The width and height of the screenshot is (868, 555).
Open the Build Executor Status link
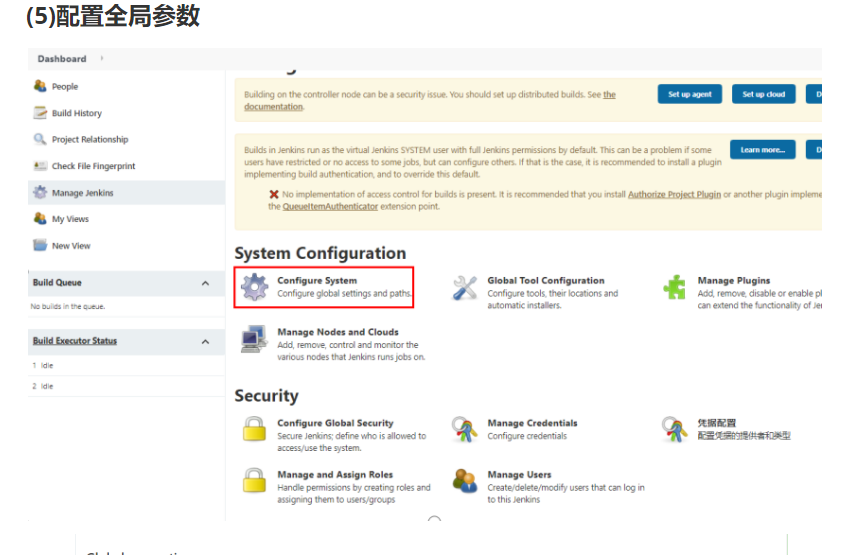coord(75,341)
